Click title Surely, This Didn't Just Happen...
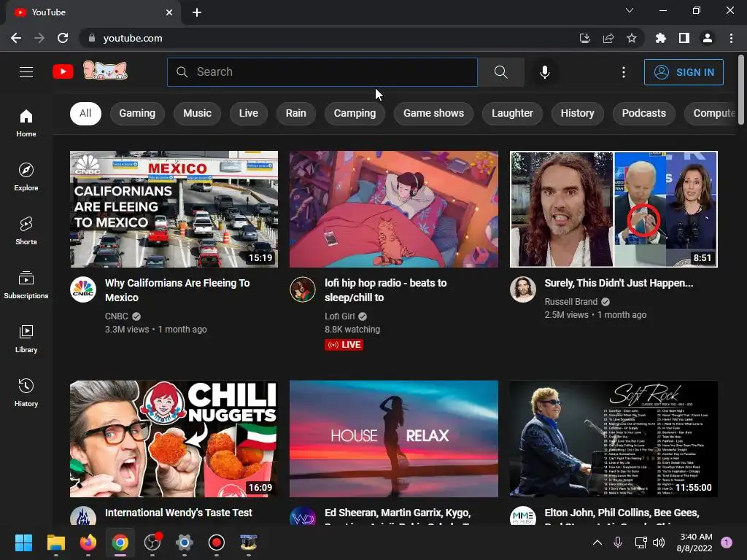 pyautogui.click(x=619, y=283)
